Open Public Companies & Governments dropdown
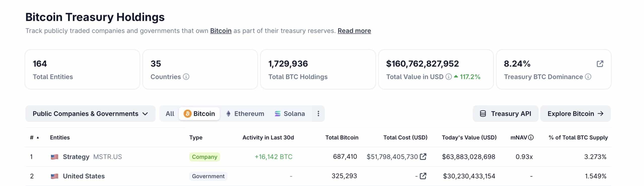This screenshot has width=644, height=186. tap(90, 114)
